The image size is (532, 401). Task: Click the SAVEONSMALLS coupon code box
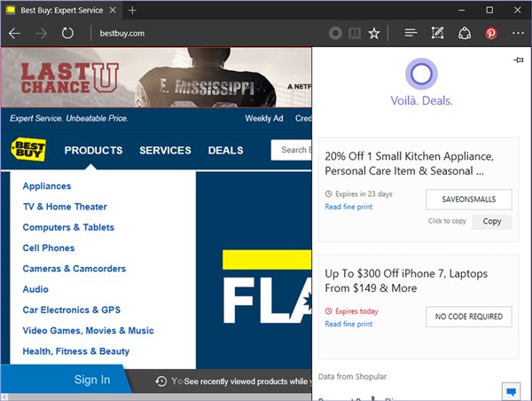(x=469, y=200)
